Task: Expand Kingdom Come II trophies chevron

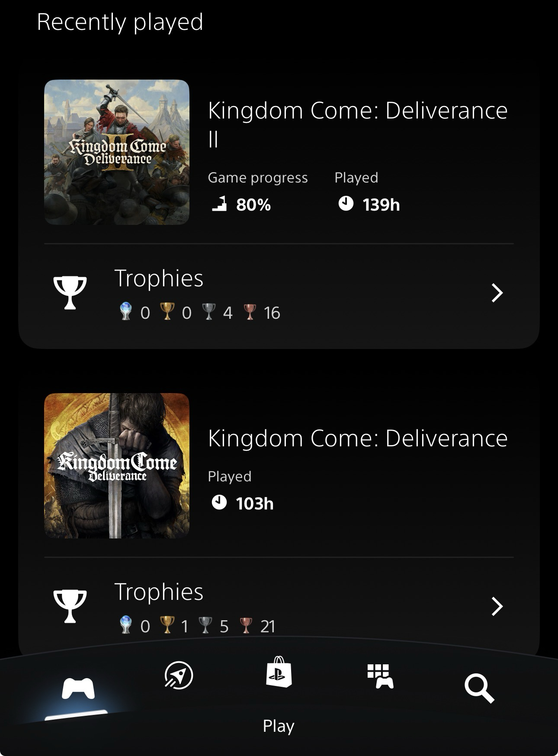Action: 497,293
